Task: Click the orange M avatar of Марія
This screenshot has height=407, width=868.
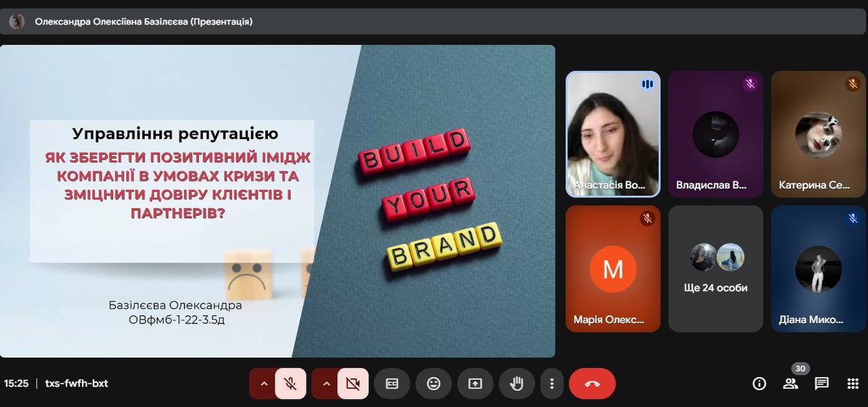Action: coord(613,269)
